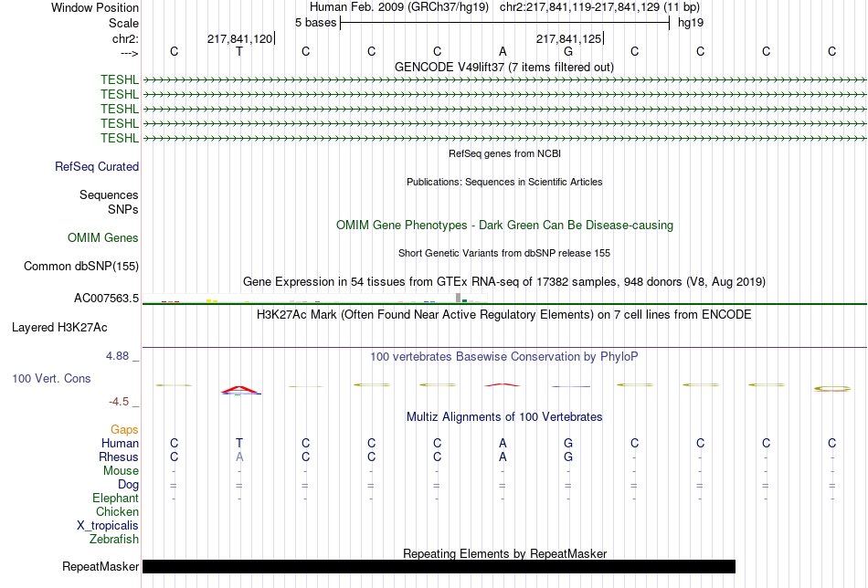Image resolution: width=868 pixels, height=588 pixels.
Task: Open the 100 Vert. Cons label
Action: coord(51,378)
